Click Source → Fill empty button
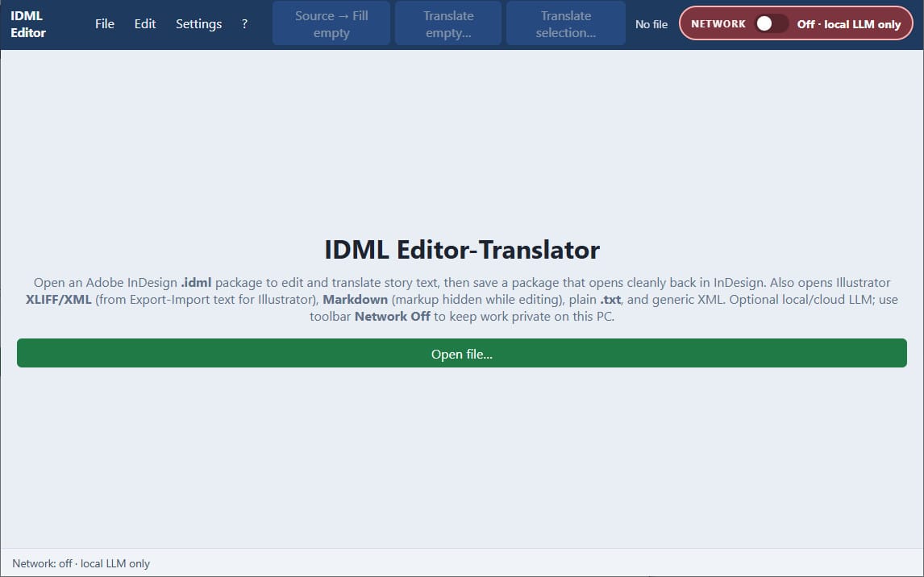The width and height of the screenshot is (924, 577). pyautogui.click(x=331, y=24)
